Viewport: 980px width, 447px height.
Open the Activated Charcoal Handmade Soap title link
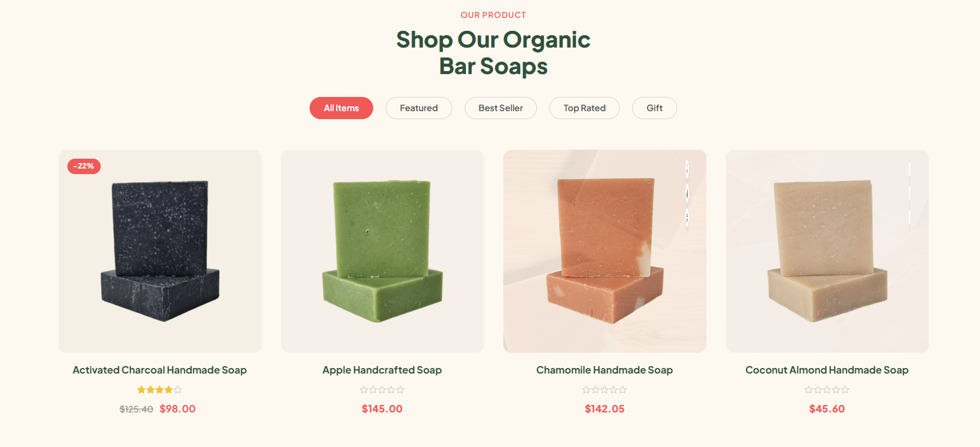pyautogui.click(x=160, y=370)
